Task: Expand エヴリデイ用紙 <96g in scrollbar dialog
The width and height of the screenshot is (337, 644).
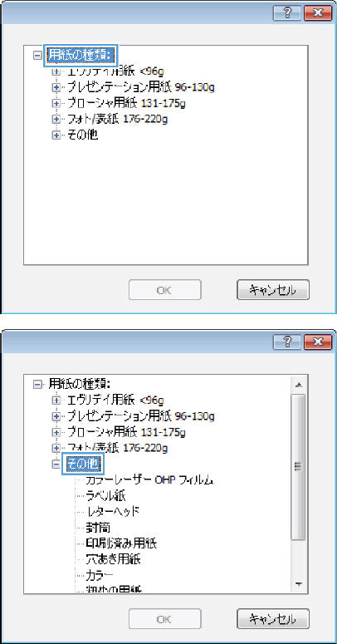Action: [56, 399]
